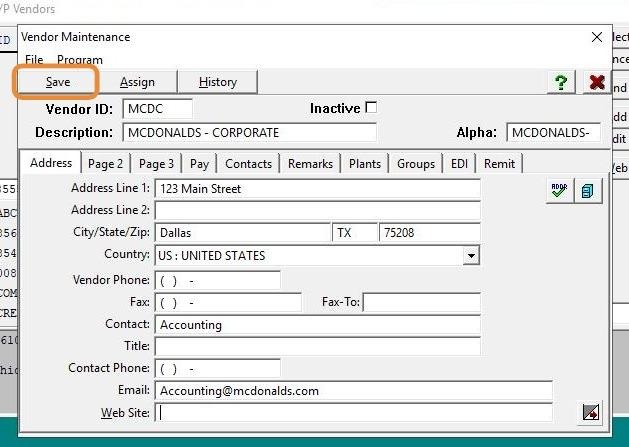This screenshot has height=447, width=629.
Task: Go to the EDI tab
Action: (x=459, y=164)
